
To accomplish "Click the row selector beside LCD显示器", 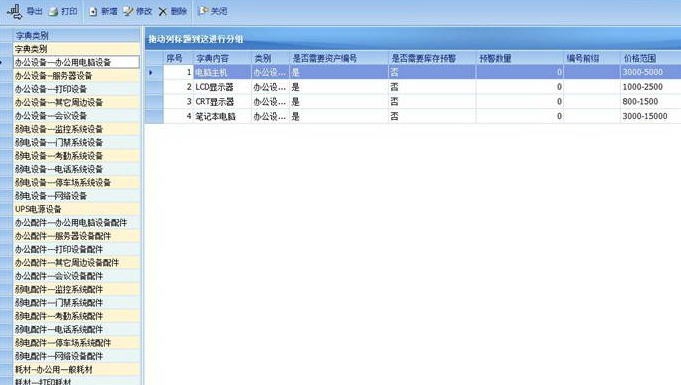I will pos(154,87).
